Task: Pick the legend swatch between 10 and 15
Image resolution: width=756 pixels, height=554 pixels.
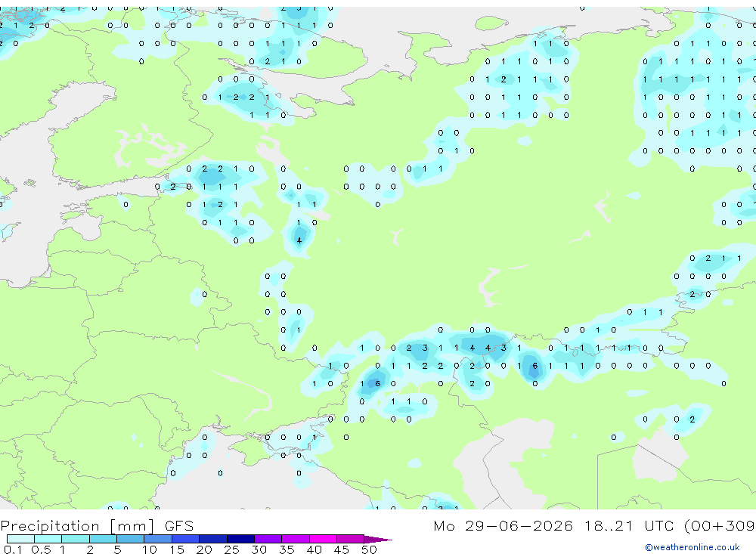Action: (158, 539)
